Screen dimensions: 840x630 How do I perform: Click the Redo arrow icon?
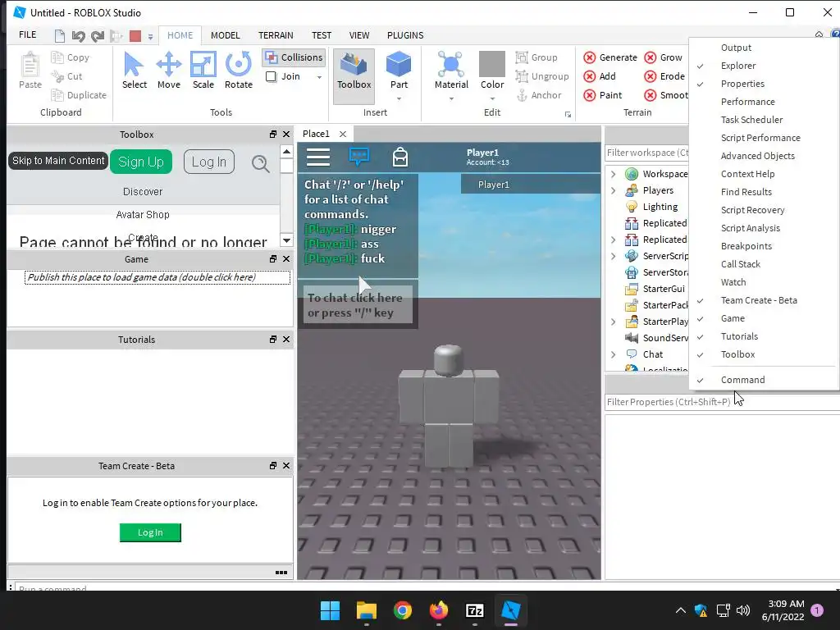pyautogui.click(x=98, y=36)
